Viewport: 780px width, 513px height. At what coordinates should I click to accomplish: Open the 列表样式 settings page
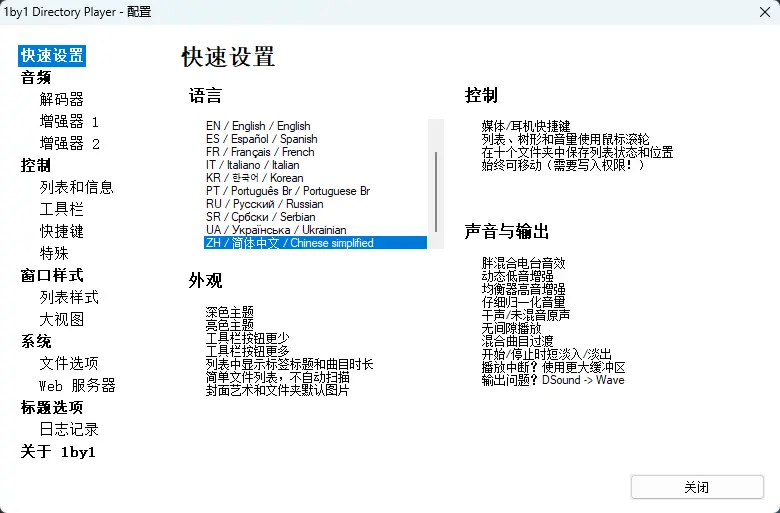pyautogui.click(x=69, y=297)
